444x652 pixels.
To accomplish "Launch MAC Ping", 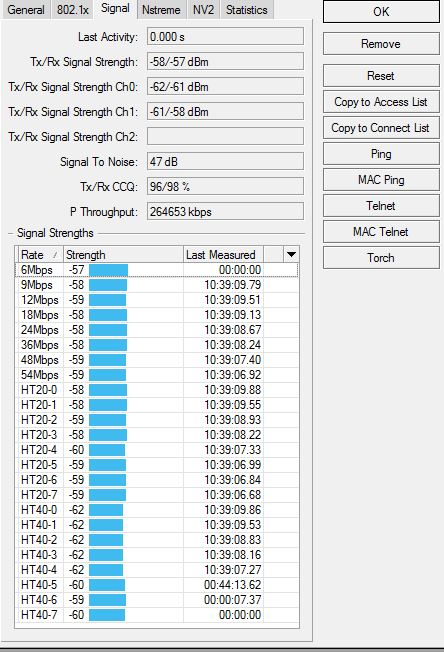I will click(x=381, y=180).
